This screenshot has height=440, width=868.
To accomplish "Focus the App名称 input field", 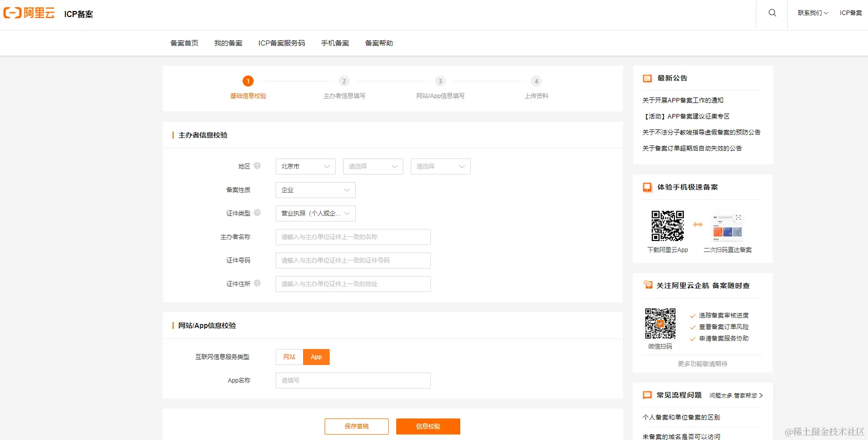I will 353,380.
